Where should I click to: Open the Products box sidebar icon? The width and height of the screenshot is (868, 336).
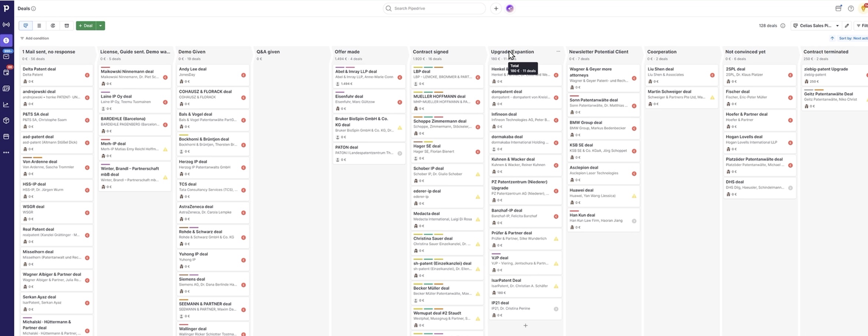tap(6, 120)
